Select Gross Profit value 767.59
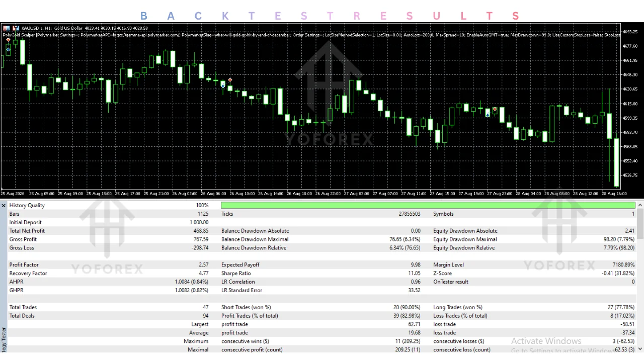The height and width of the screenshot is (362, 644). [201, 239]
